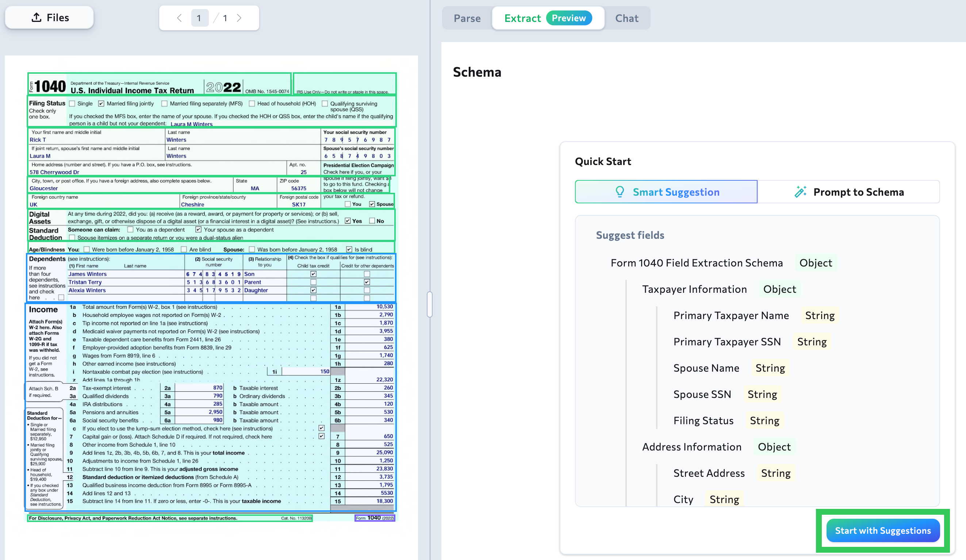Select the Taxpayer Information object field
The height and width of the screenshot is (560, 966).
click(x=694, y=289)
